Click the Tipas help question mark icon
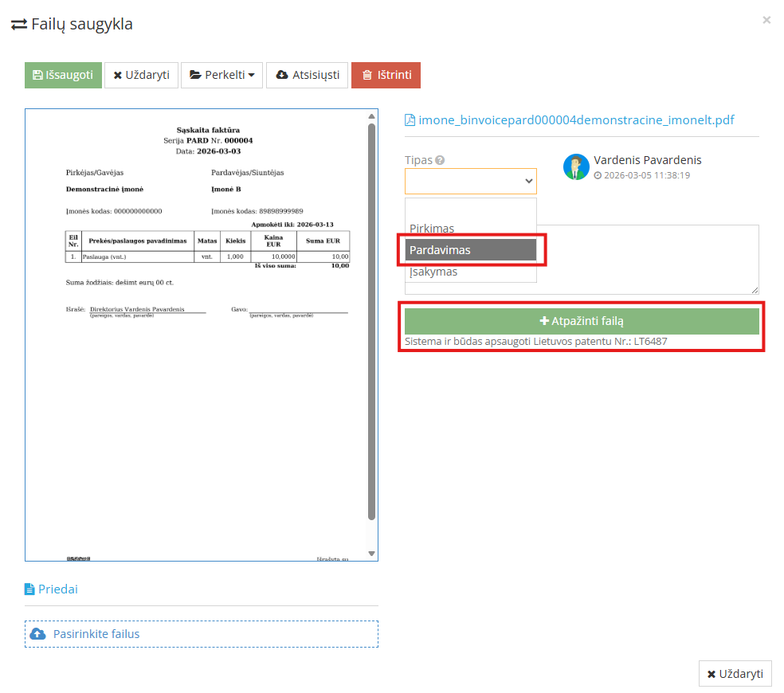Screen dimensions: 784x693 440,160
